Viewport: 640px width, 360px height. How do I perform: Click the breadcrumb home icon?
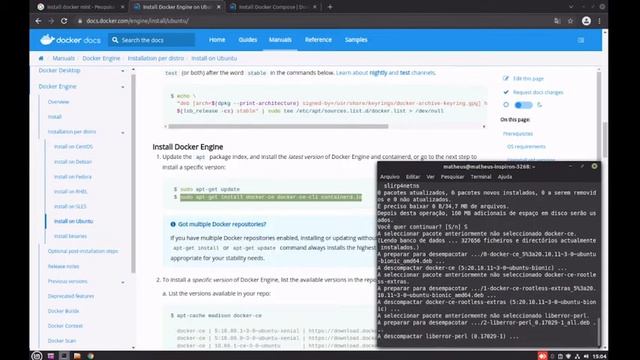41,58
